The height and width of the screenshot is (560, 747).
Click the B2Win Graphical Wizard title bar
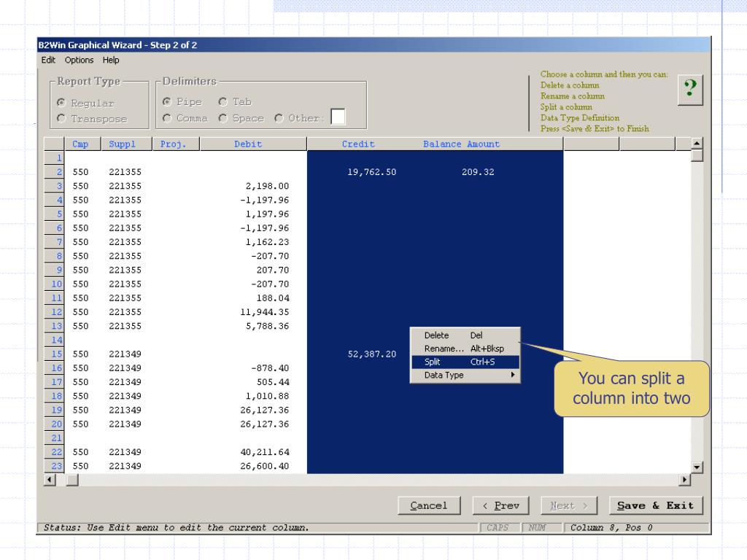(x=373, y=45)
